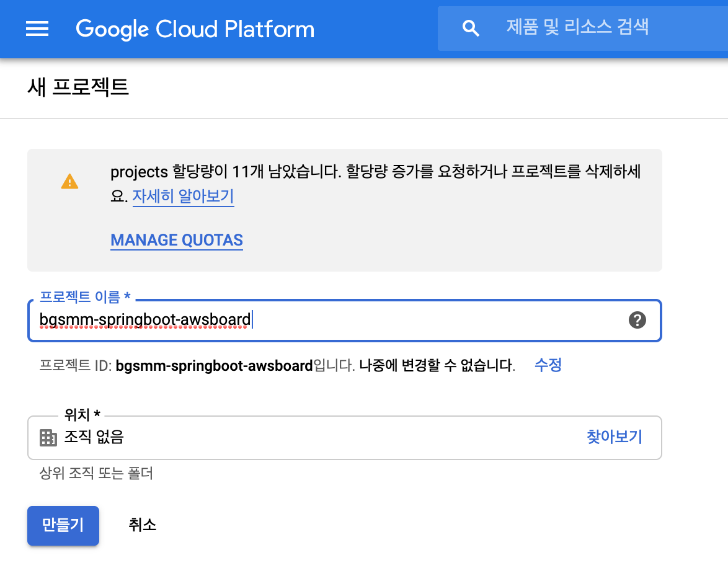Viewport: 728px width, 568px height.
Task: Click the bold project ID text
Action: pyautogui.click(x=214, y=366)
